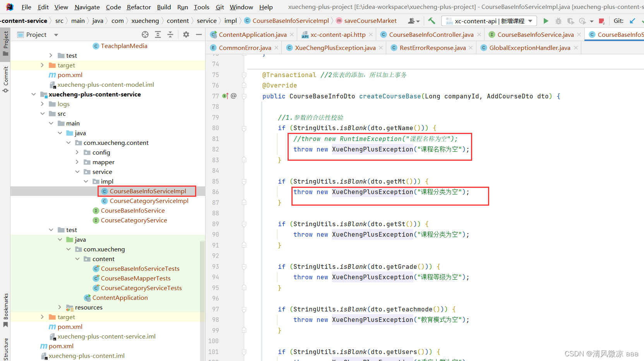Close the CommonError.java tab
This screenshot has height=361, width=644.
[276, 48]
